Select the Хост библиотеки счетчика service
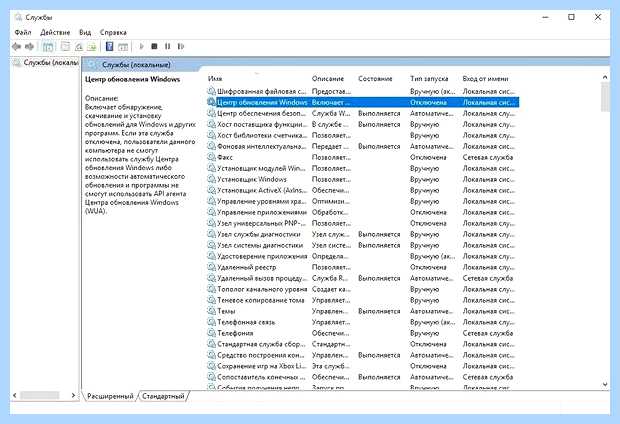620x424 pixels. (363, 135)
